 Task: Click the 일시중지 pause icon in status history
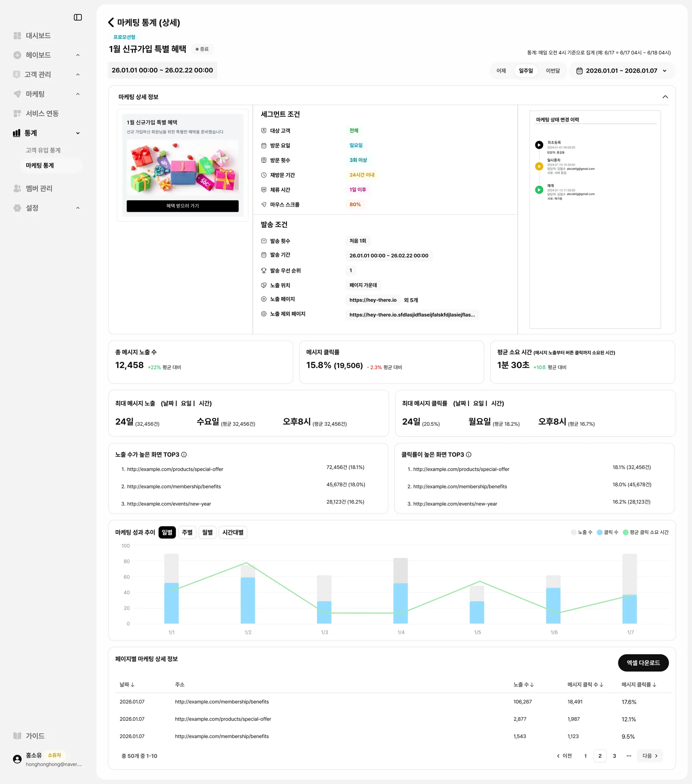click(x=539, y=167)
